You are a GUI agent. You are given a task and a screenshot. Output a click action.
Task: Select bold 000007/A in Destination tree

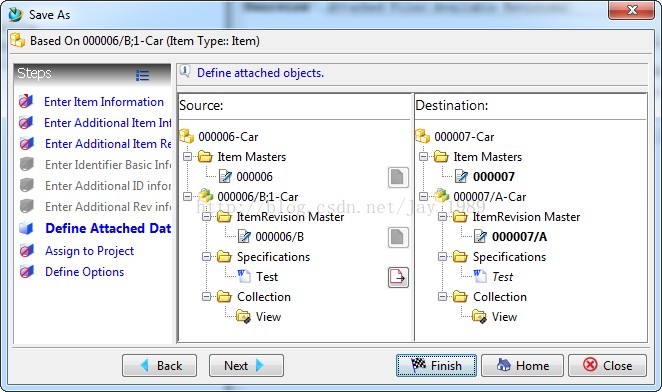coord(519,237)
